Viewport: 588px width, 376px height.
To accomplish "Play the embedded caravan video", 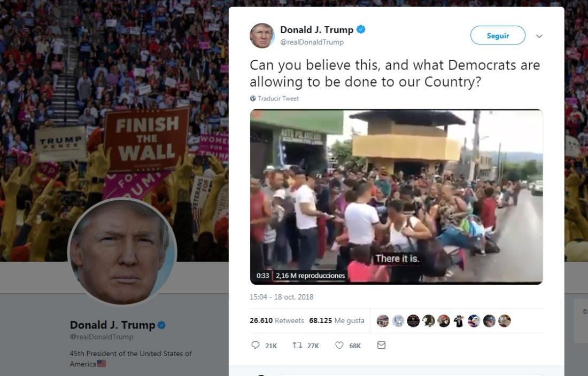I will coord(397,197).
